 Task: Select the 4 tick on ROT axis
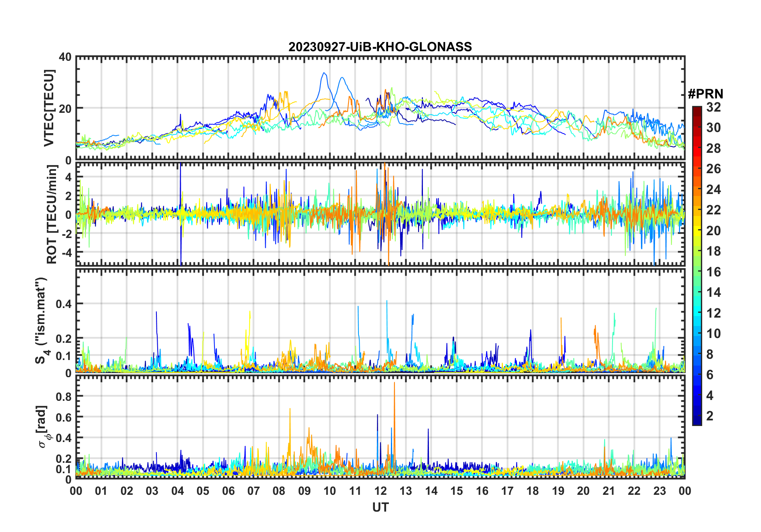(x=68, y=177)
